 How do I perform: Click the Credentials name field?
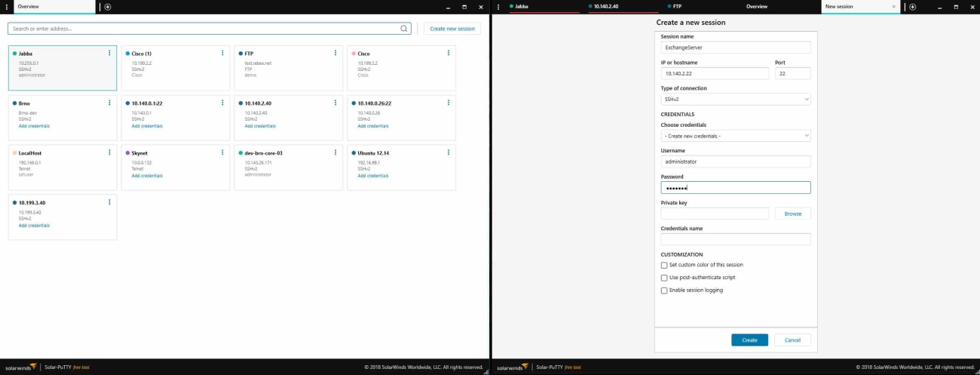tap(736, 239)
